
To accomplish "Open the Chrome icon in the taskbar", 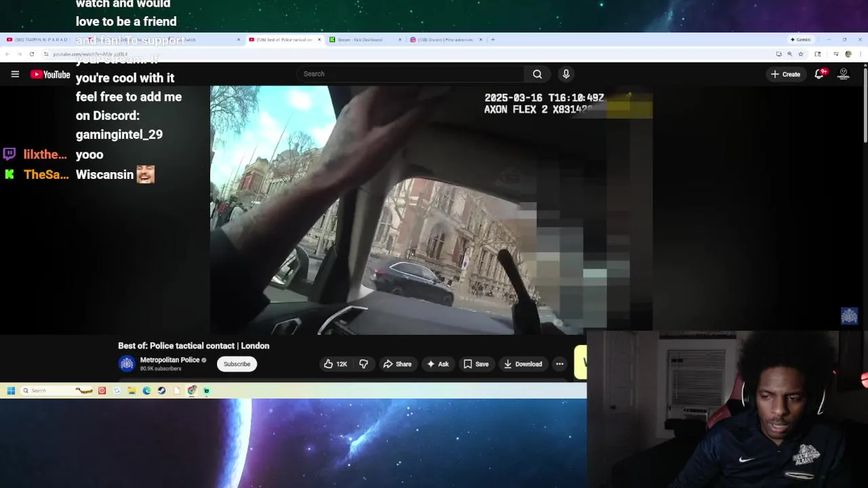I will 192,390.
